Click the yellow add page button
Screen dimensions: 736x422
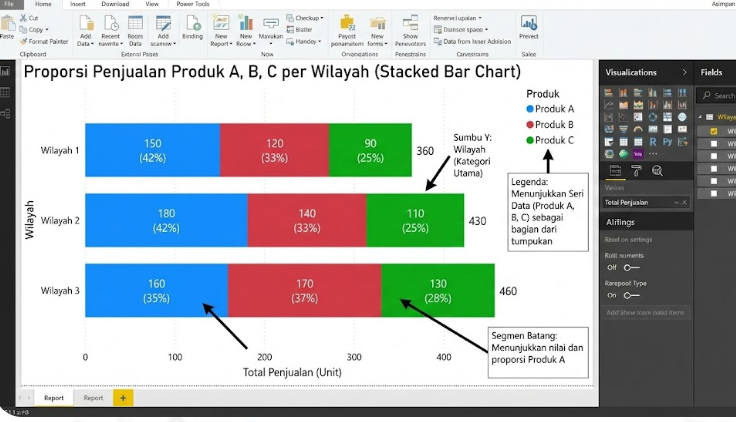pos(123,397)
